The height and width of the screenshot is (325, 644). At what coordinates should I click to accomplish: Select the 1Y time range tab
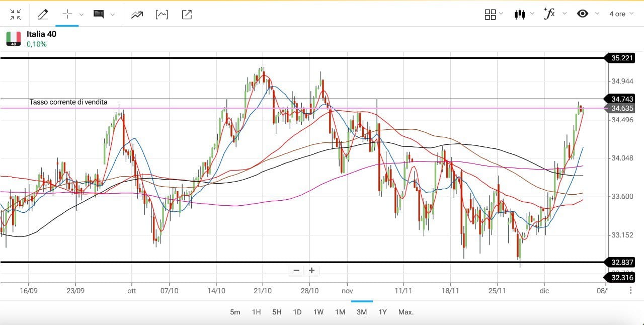pos(382,312)
